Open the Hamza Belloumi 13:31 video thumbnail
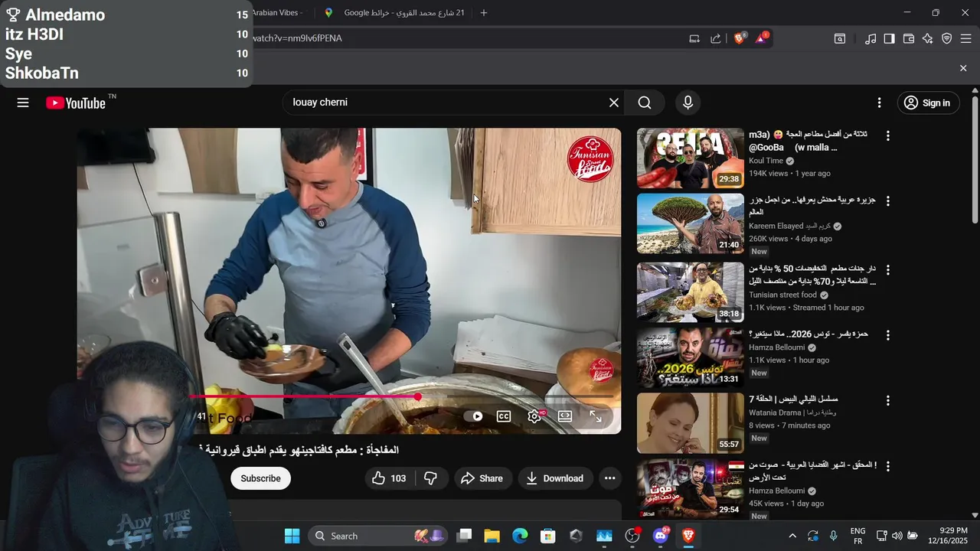This screenshot has height=551, width=980. pyautogui.click(x=691, y=358)
